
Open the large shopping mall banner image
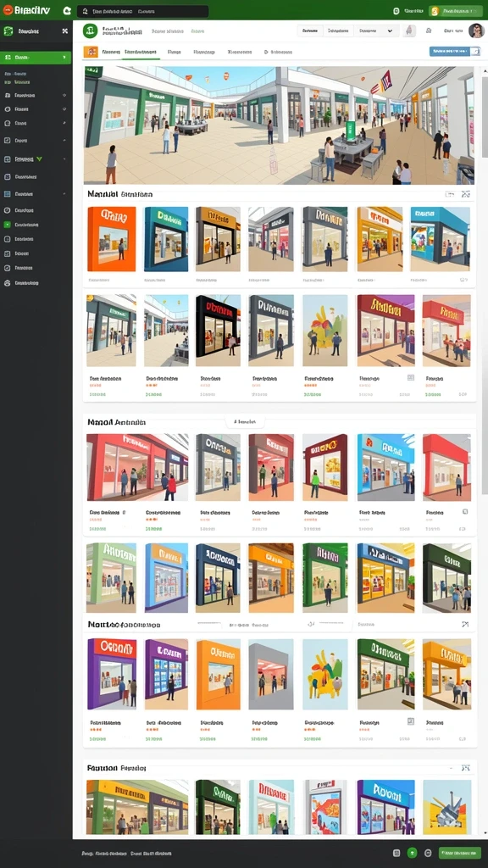[x=279, y=125]
